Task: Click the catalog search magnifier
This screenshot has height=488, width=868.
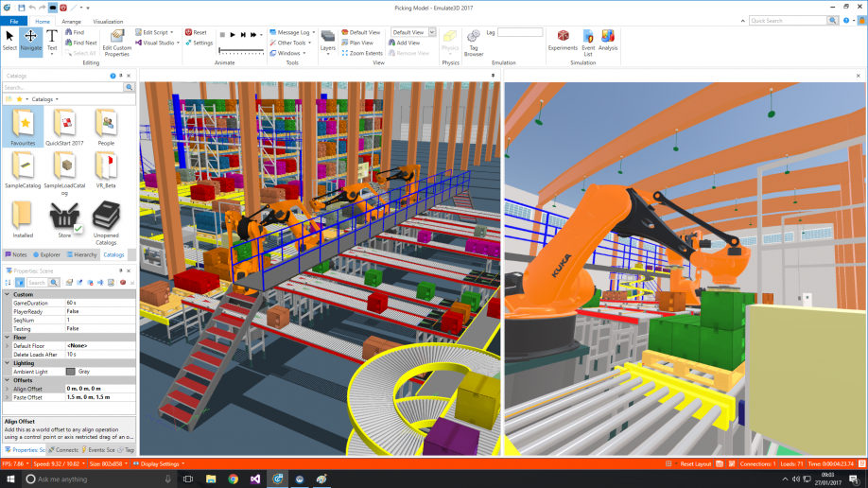Action: pyautogui.click(x=129, y=88)
